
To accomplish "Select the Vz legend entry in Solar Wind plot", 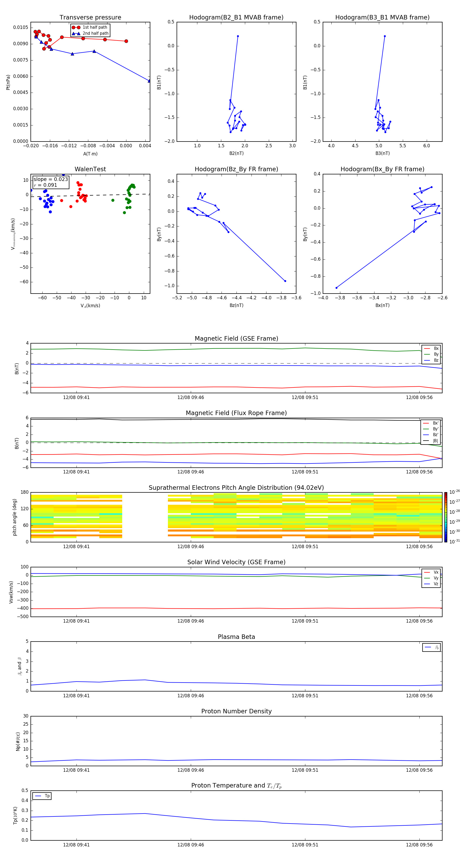I will coord(431,584).
